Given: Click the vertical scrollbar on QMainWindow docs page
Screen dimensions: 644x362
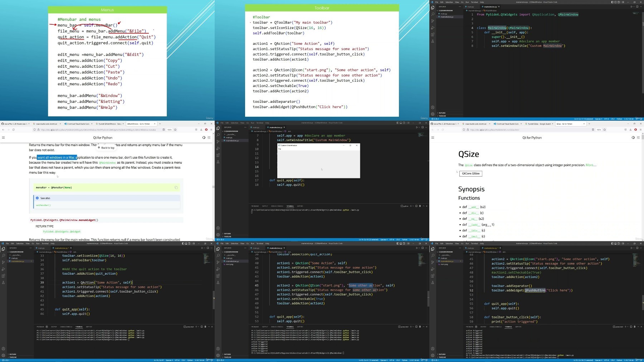Looking at the screenshot, I should [x=213, y=186].
